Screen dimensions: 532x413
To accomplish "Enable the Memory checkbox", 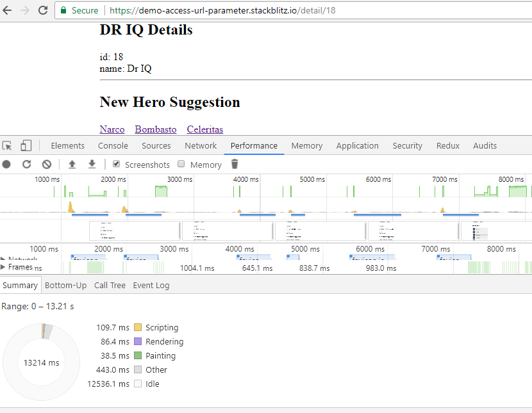I will (181, 164).
